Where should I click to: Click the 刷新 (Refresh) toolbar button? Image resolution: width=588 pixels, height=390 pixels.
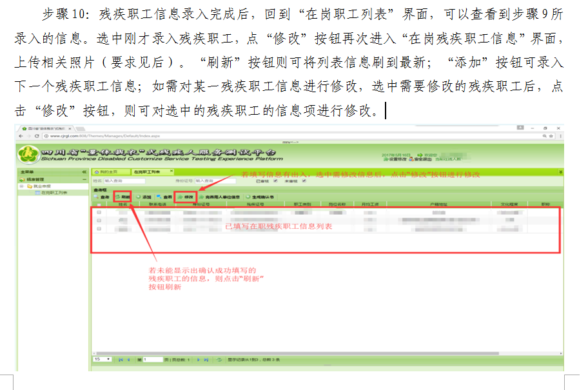click(122, 197)
